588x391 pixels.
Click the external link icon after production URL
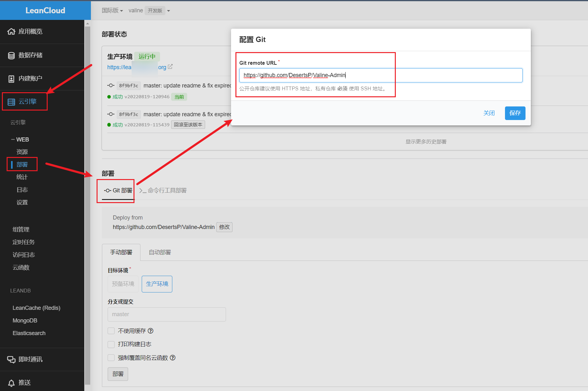(170, 67)
